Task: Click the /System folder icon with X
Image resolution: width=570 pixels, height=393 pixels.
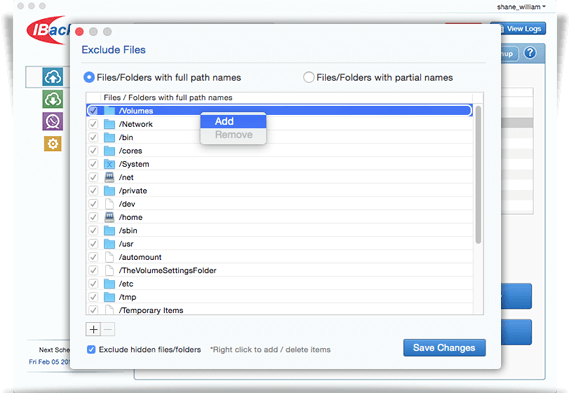Action: pos(109,164)
